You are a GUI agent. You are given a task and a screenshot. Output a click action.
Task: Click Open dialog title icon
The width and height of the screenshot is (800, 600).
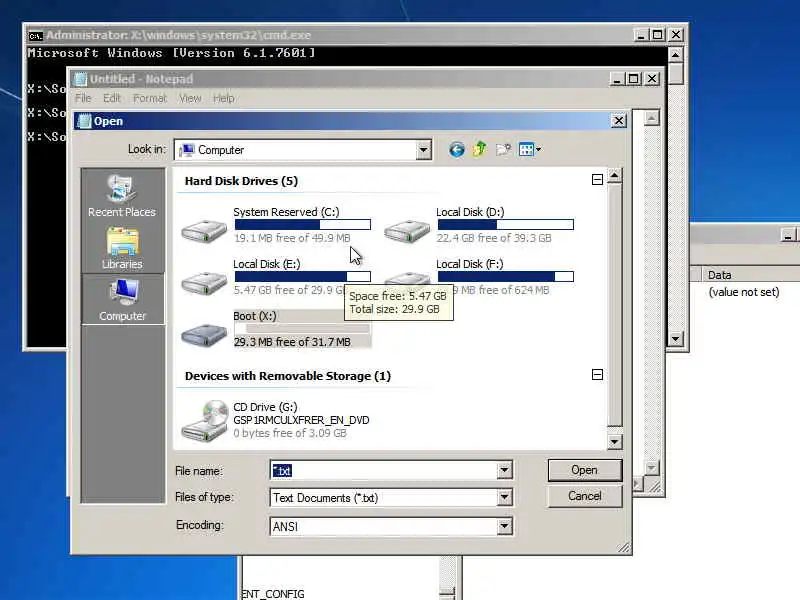pyautogui.click(x=84, y=121)
